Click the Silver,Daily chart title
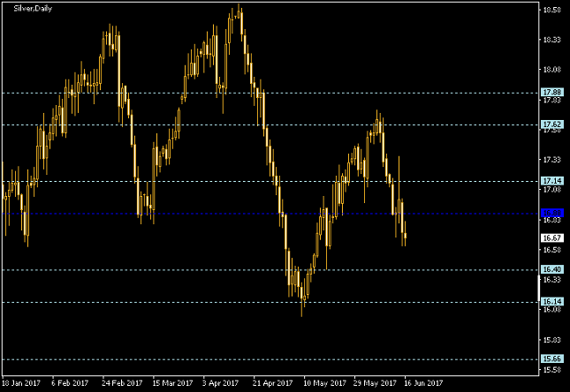 [x=33, y=9]
